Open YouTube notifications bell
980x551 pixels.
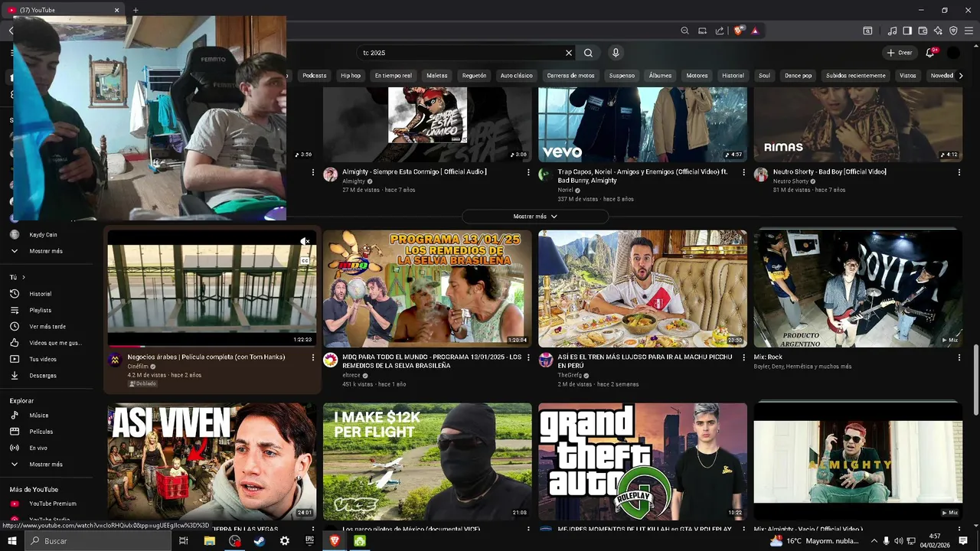pyautogui.click(x=930, y=53)
